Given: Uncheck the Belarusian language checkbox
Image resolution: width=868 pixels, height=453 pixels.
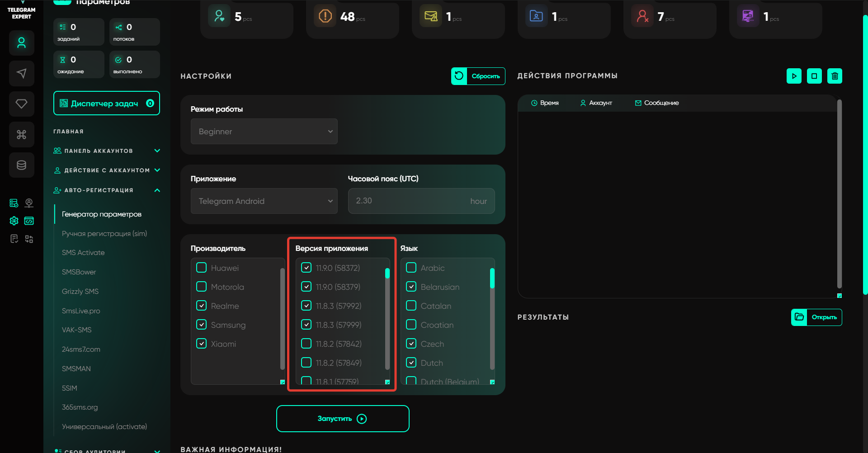Looking at the screenshot, I should 411,287.
